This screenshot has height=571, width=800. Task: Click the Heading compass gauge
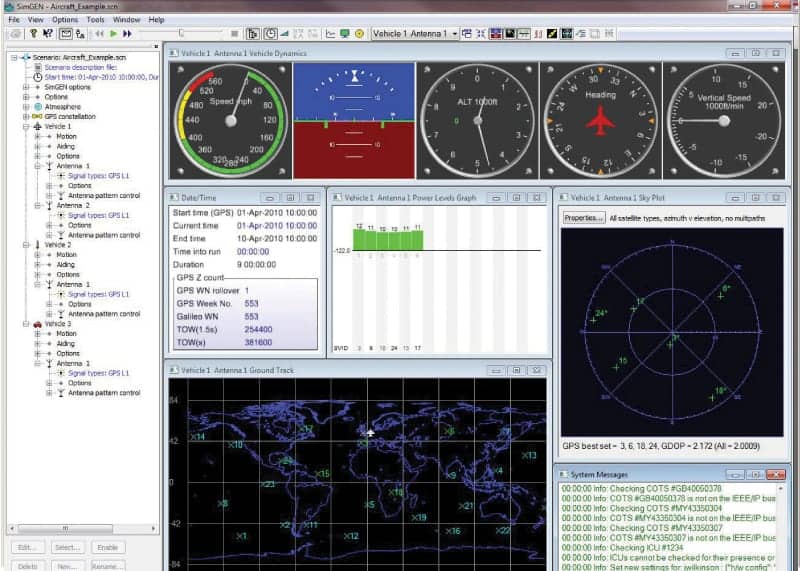pos(601,120)
